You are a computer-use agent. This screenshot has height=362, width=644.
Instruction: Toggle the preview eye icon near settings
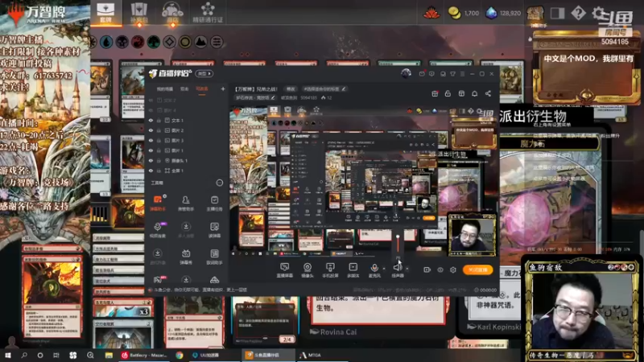440,269
